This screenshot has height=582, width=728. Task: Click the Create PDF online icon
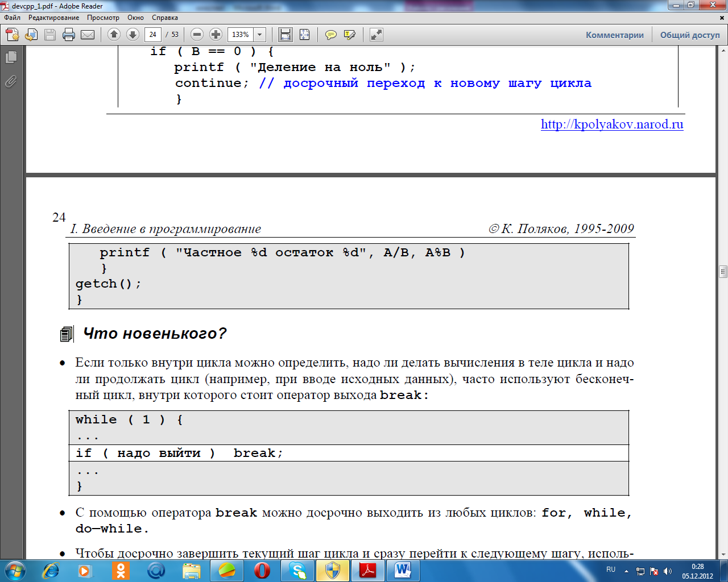13,35
